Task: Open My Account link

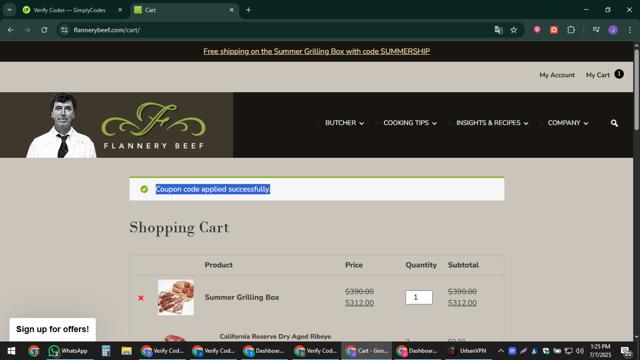Action: (x=557, y=75)
